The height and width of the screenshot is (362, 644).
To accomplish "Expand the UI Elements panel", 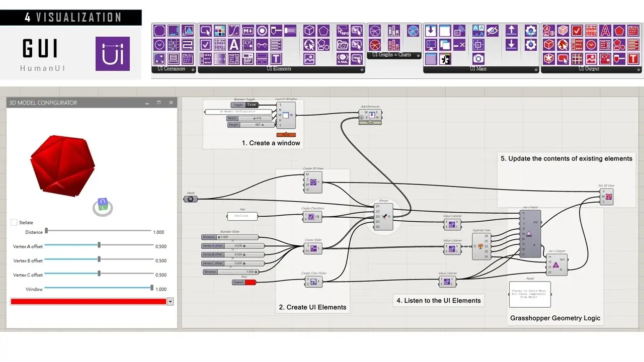I will (x=362, y=70).
